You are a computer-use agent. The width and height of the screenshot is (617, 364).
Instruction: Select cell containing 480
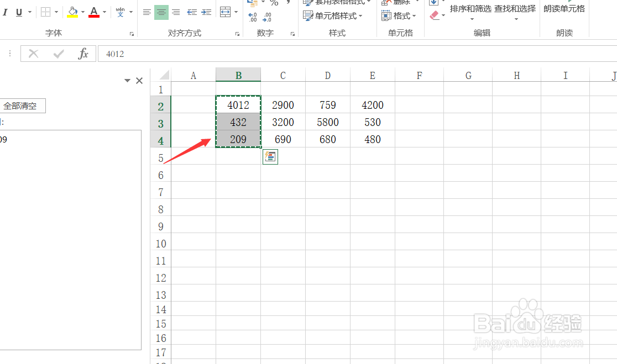[x=373, y=139]
